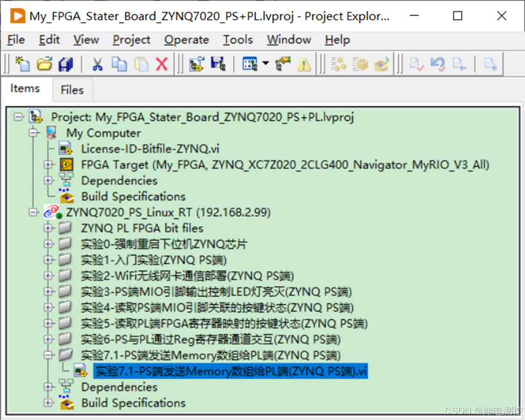
Task: Collapse the My Computer node
Action: [33, 133]
